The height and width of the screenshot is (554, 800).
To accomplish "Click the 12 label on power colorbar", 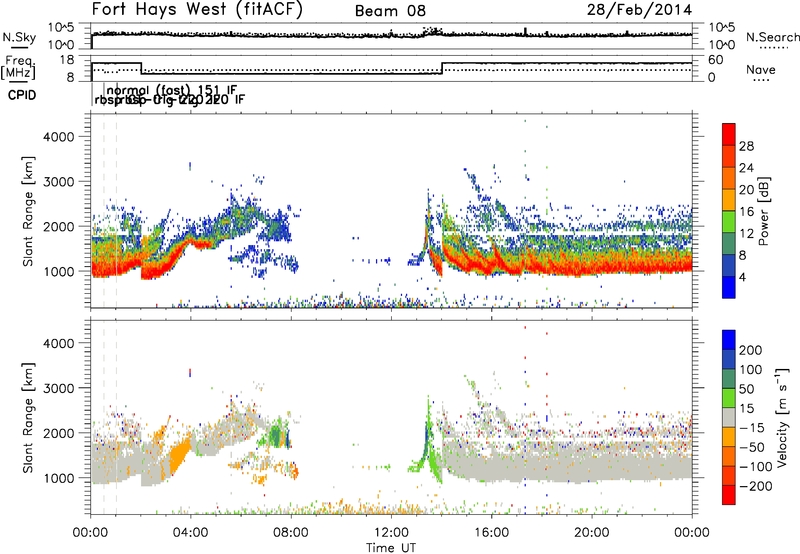I will click(x=746, y=234).
